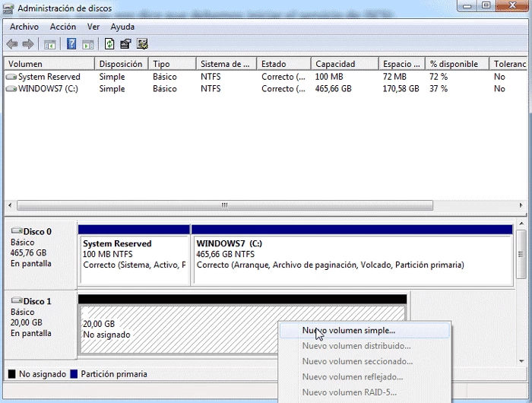Click the up arrow of disk pane scrollbar

click(x=521, y=224)
